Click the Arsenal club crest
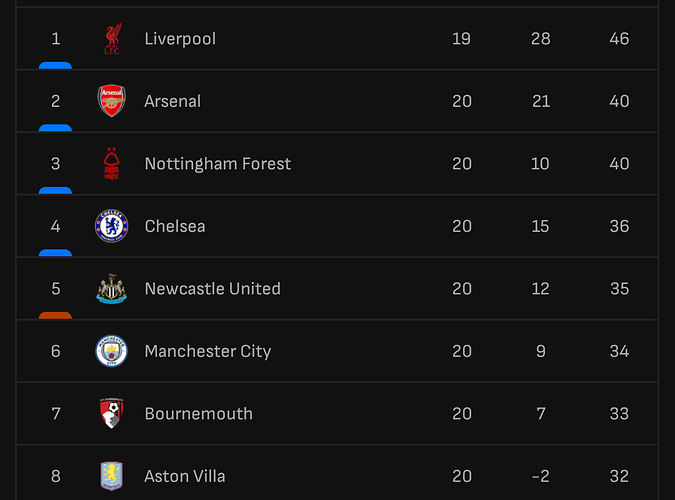 coord(111,101)
